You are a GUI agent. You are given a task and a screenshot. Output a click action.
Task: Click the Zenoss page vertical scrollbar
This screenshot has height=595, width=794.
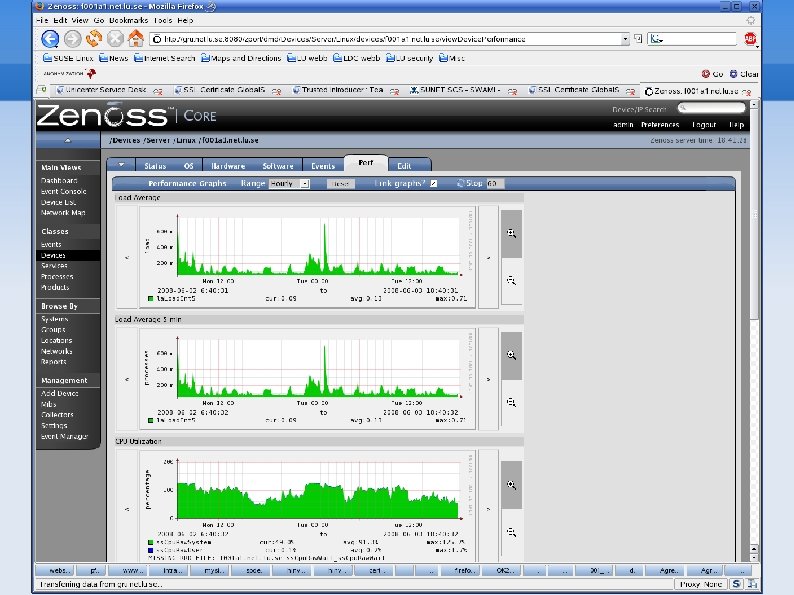tap(754, 213)
